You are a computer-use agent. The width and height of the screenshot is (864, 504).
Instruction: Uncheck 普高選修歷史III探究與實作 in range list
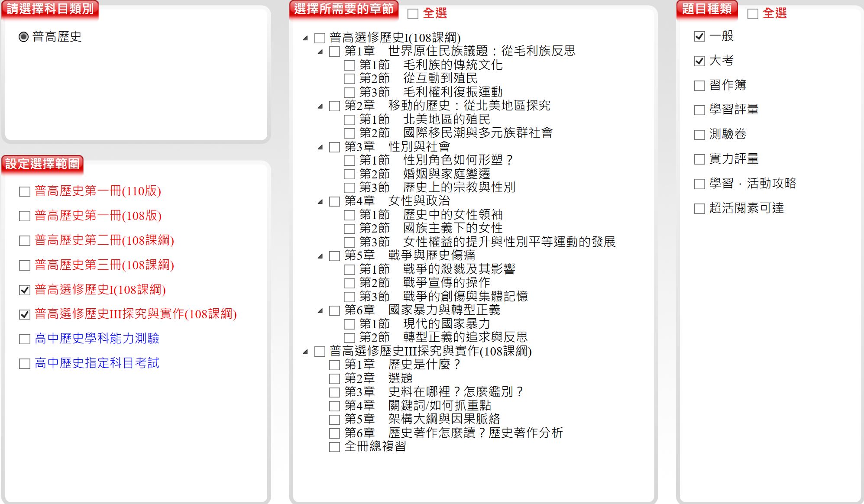(x=25, y=314)
